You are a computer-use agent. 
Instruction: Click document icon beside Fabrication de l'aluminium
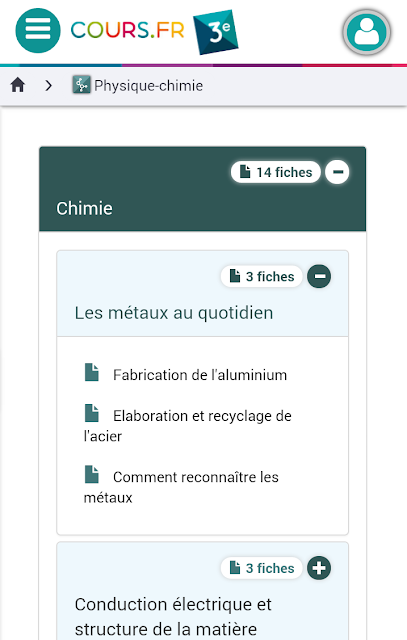click(91, 372)
